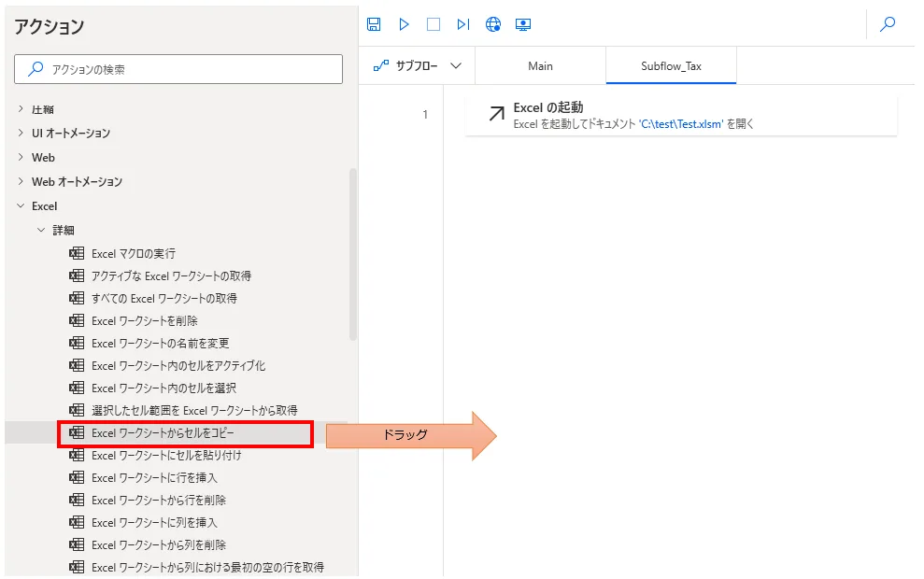The width and height of the screenshot is (924, 579).
Task: Click the Run next action icon
Action: [x=463, y=24]
